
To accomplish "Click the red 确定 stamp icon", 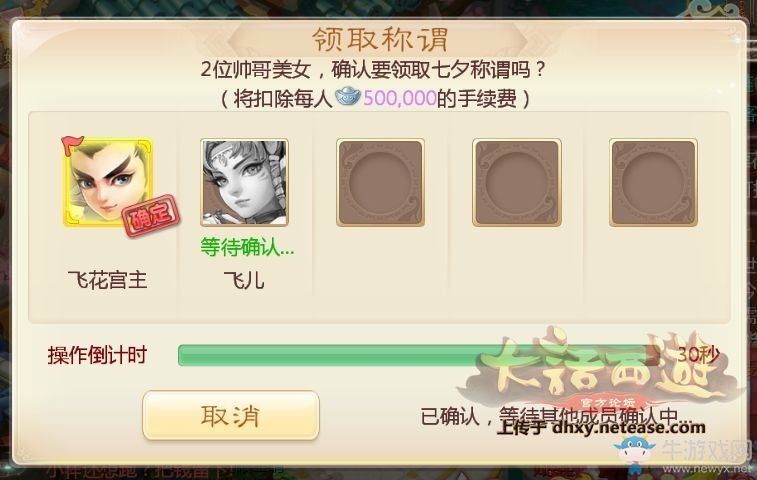I will pyautogui.click(x=151, y=216).
